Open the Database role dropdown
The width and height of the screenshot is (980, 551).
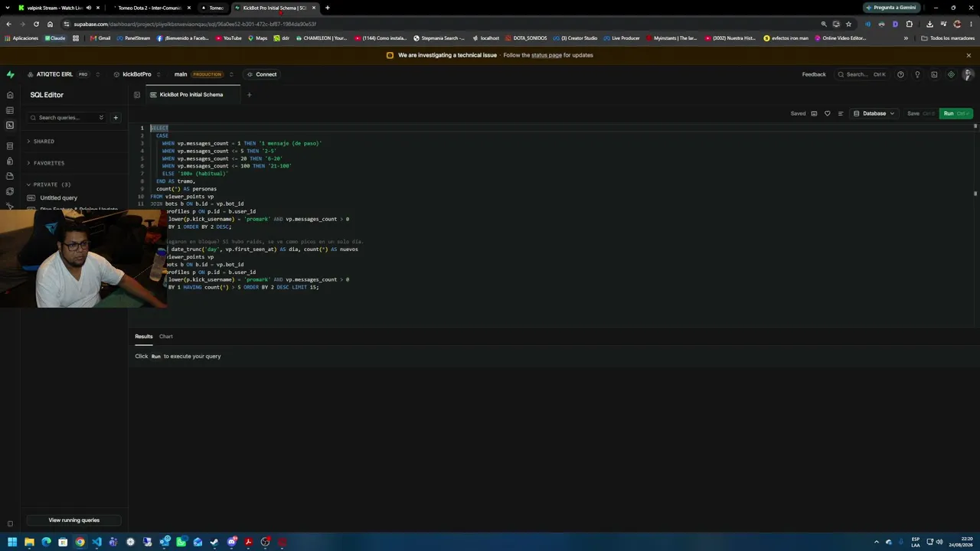[874, 113]
